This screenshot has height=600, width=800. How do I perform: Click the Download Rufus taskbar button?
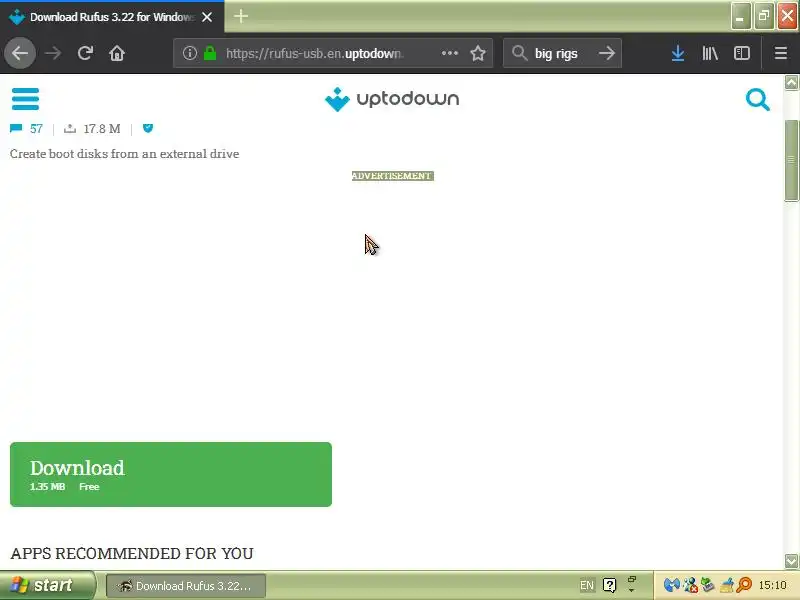186,586
